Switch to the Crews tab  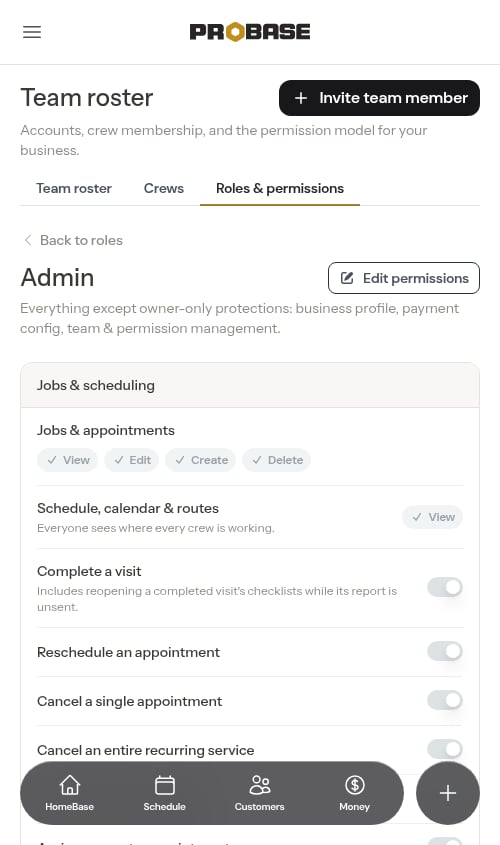pyautogui.click(x=164, y=188)
